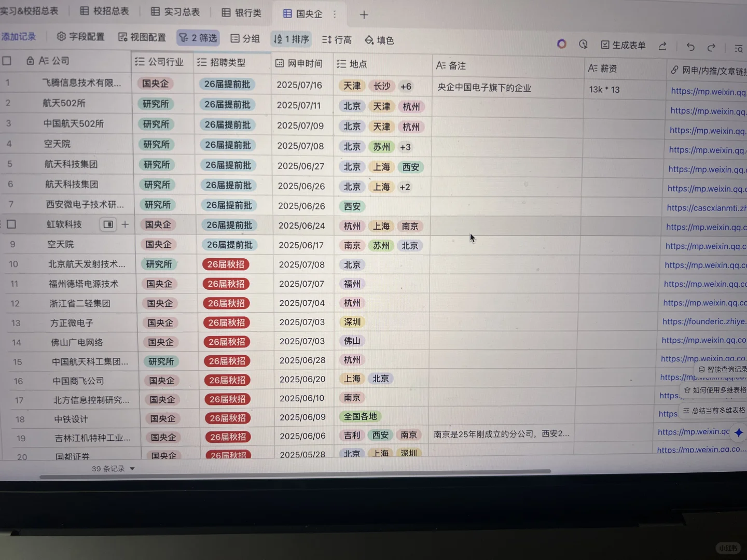Select the 西安微电子技术研 company cell
The height and width of the screenshot is (560, 747).
85,204
